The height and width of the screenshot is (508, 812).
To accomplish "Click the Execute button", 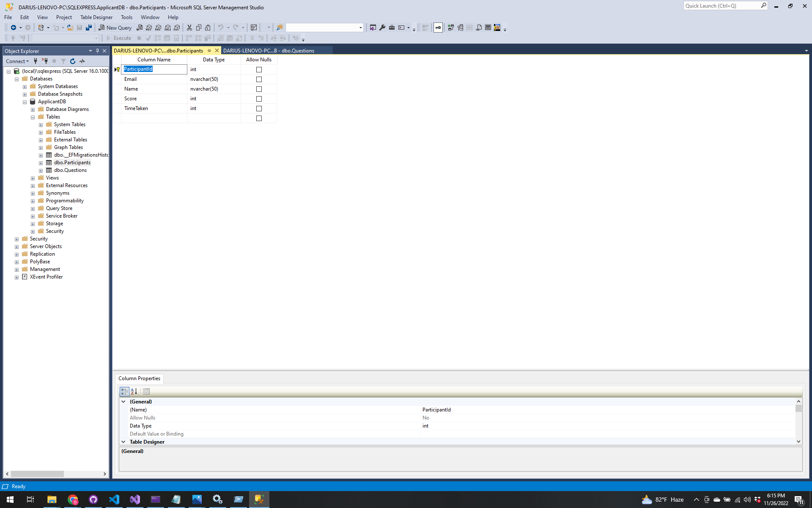I will coord(121,38).
